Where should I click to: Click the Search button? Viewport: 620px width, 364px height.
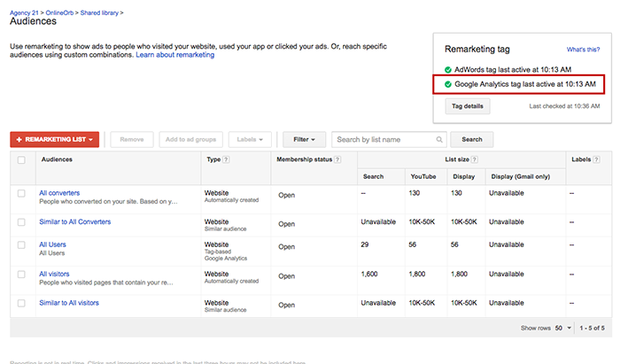[472, 140]
